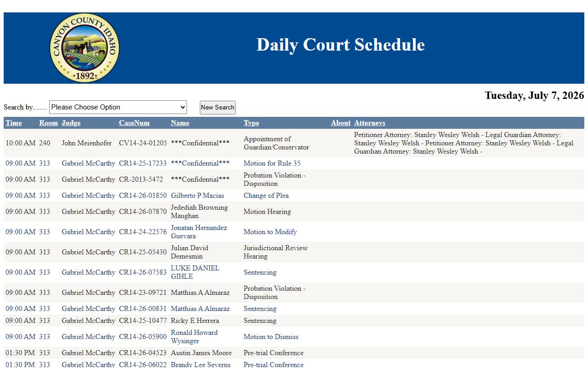Image resolution: width=588 pixels, height=368 pixels.
Task: Select case number CR-2013-5472
Action: (141, 179)
